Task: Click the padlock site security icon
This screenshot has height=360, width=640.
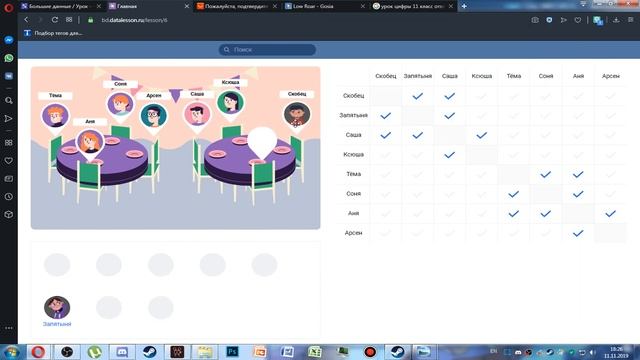Action: [91, 20]
